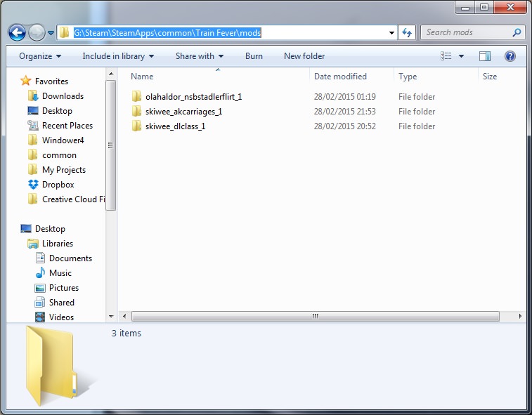
Task: Open Downloads in Favorites
Action: 63,96
